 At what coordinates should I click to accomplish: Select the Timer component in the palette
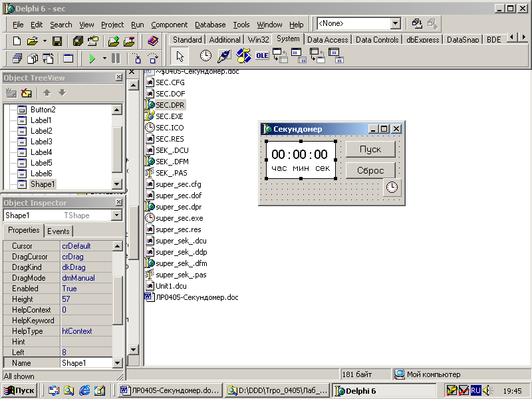[205, 56]
